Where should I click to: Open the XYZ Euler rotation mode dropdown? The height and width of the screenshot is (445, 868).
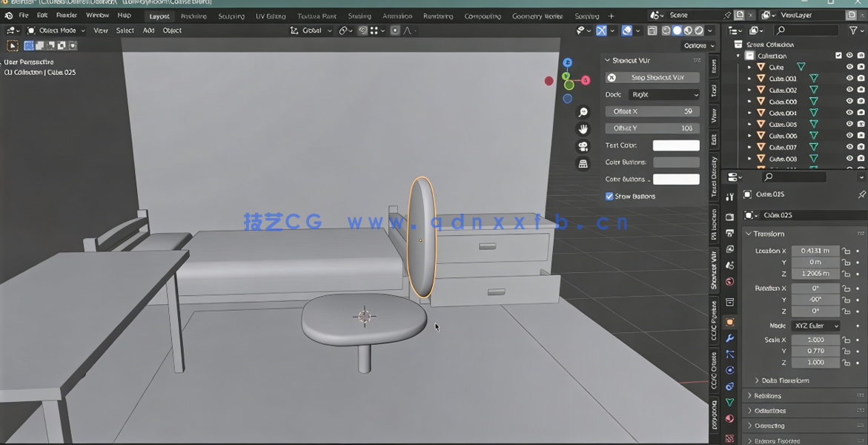pos(815,325)
